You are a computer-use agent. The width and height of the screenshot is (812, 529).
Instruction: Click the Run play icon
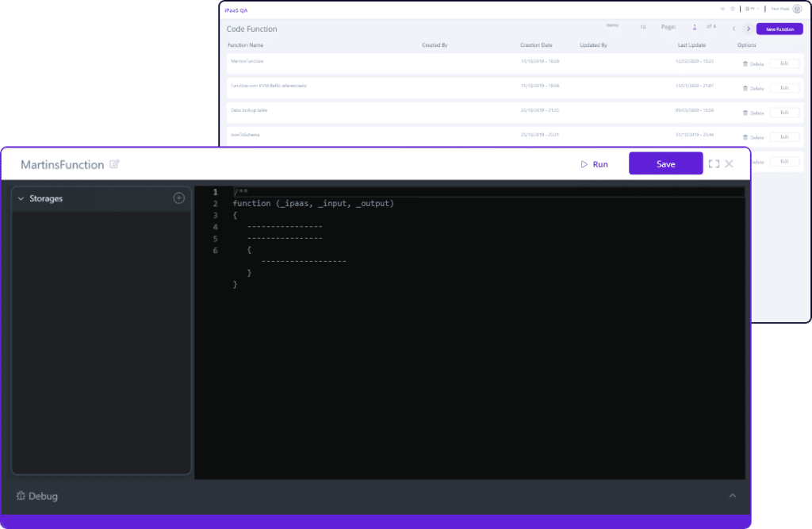584,164
